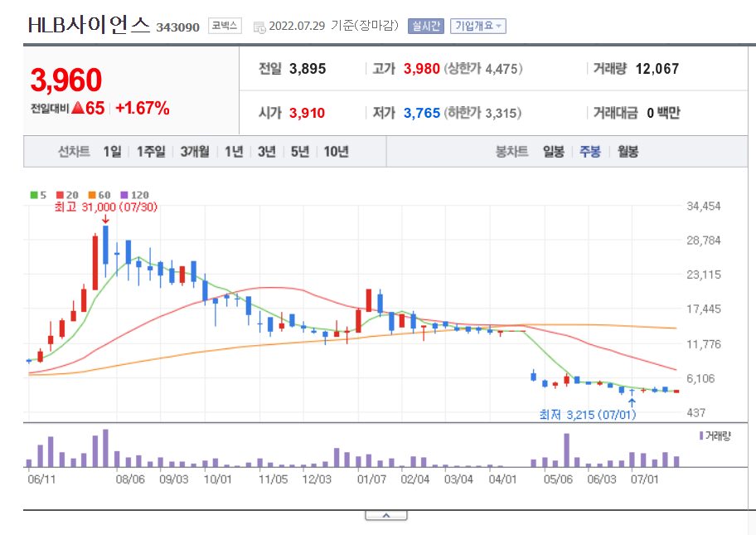756x535 pixels.
Task: Click the 코넥스 market badge
Action: 225,26
